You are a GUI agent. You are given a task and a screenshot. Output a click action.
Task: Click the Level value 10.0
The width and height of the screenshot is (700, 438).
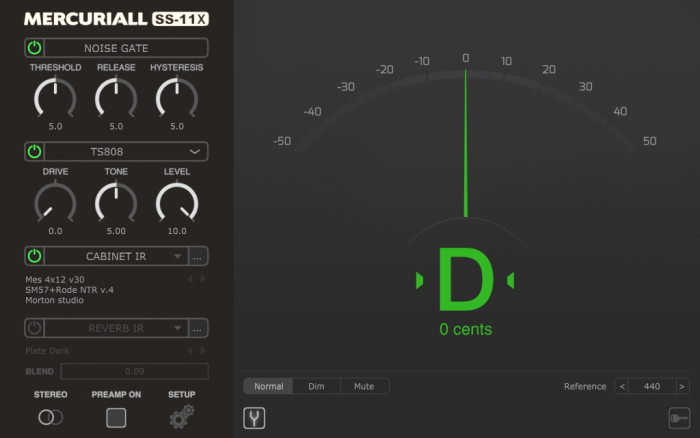tap(177, 231)
